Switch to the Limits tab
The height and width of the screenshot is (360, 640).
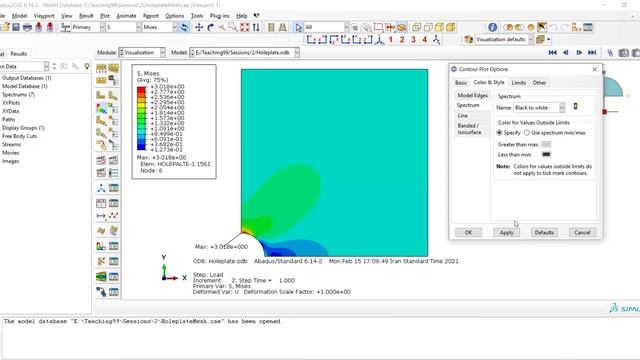click(x=518, y=82)
